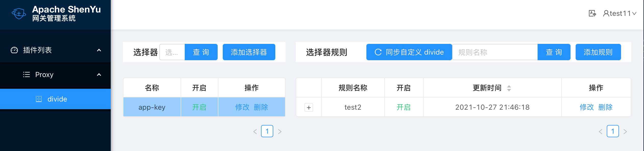Viewport: 644px width, 151px height.
Task: Click the refresh icon in 同步自定义 divide
Action: tap(378, 52)
